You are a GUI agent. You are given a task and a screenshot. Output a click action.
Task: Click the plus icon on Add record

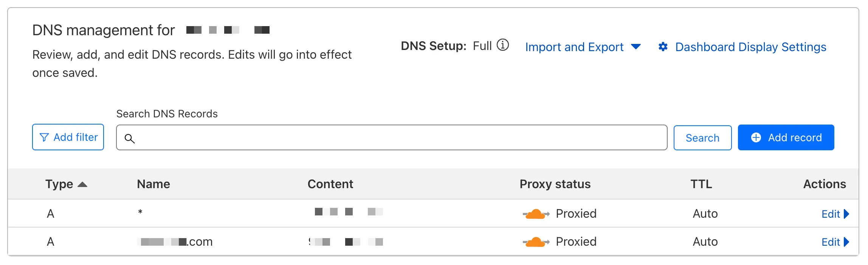point(756,137)
